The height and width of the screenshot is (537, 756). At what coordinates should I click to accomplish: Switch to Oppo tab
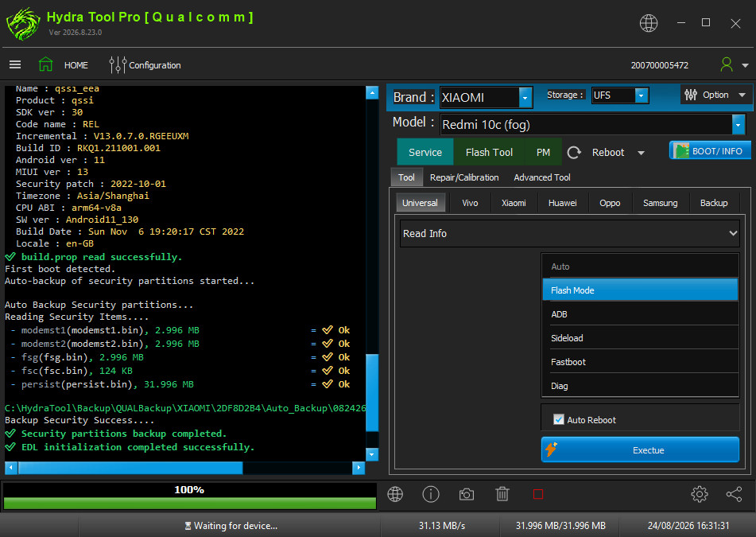[x=610, y=203]
